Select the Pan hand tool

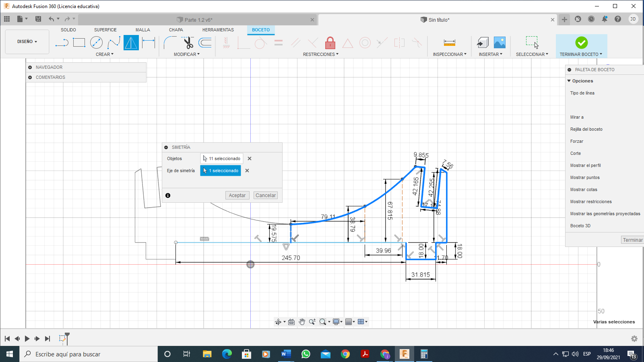[x=302, y=322]
